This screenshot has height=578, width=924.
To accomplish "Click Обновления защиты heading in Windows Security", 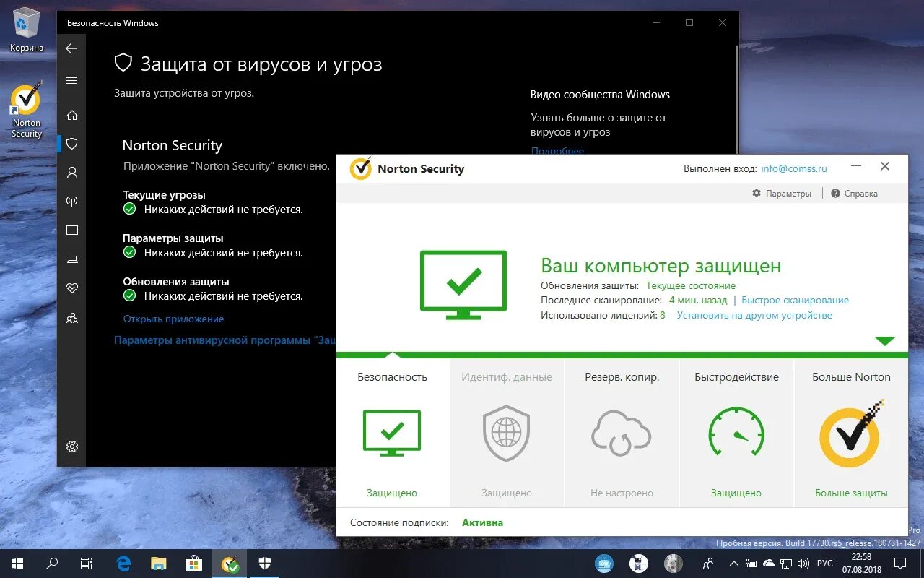I will 175,282.
